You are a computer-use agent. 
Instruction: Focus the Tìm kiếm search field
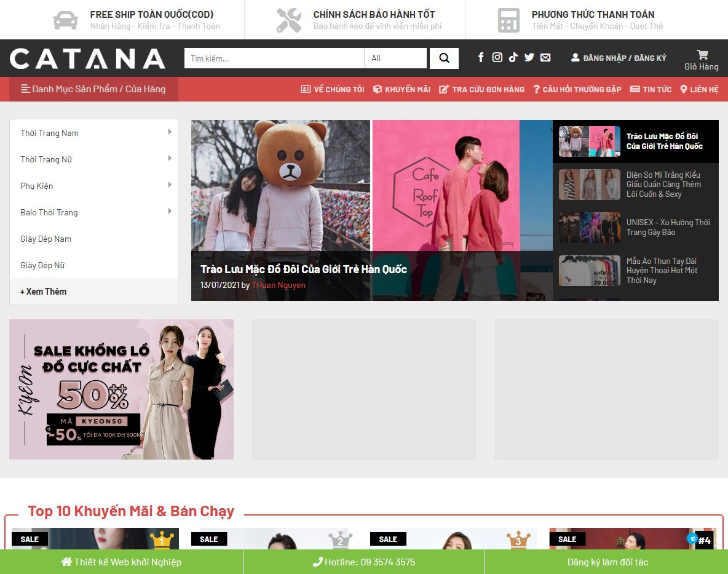pyautogui.click(x=274, y=58)
